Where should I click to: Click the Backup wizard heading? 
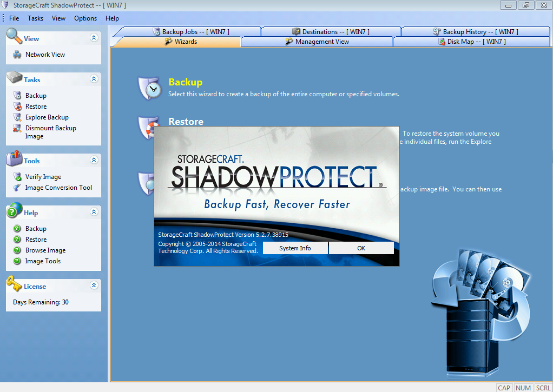185,82
